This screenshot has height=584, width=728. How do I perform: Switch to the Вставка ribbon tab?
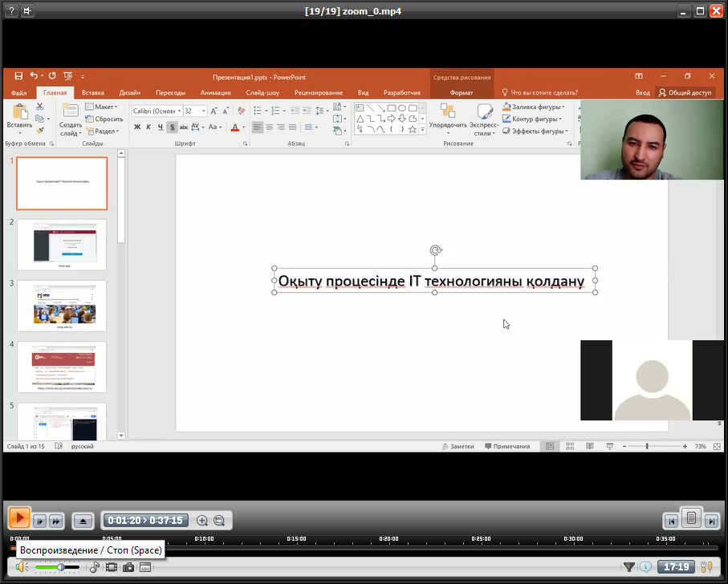[93, 92]
